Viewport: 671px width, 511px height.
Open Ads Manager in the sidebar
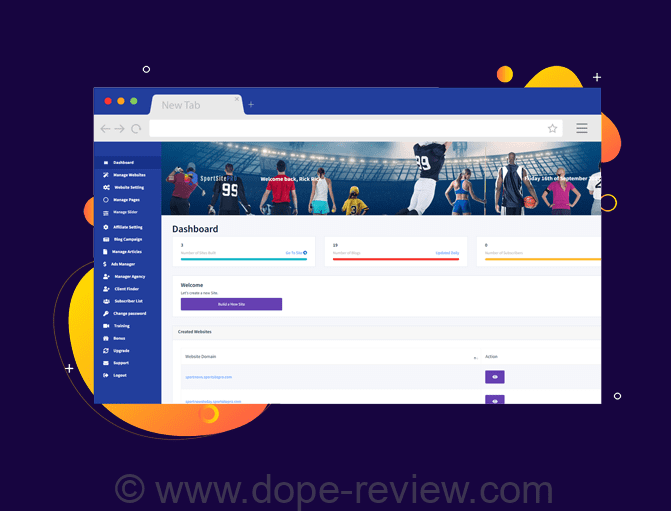(124, 264)
